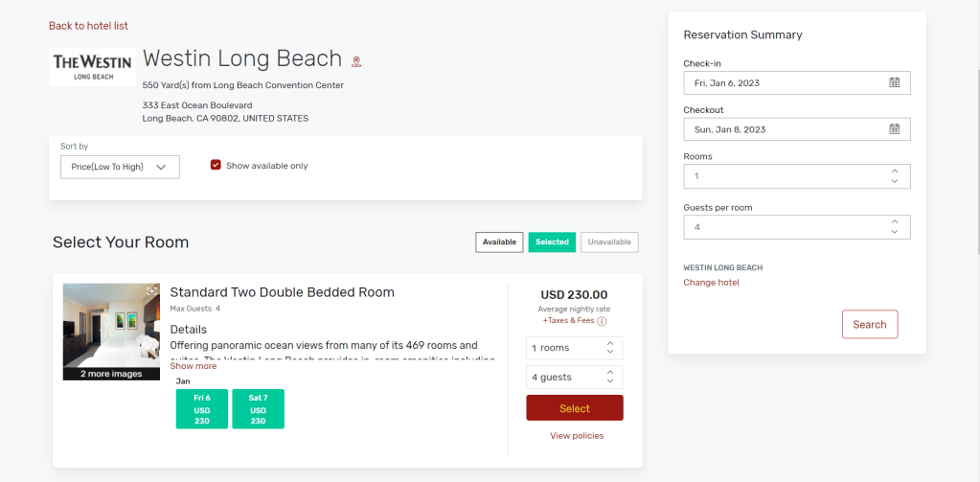Go Back to hotel list
Screen dimensions: 980x482
click(88, 26)
